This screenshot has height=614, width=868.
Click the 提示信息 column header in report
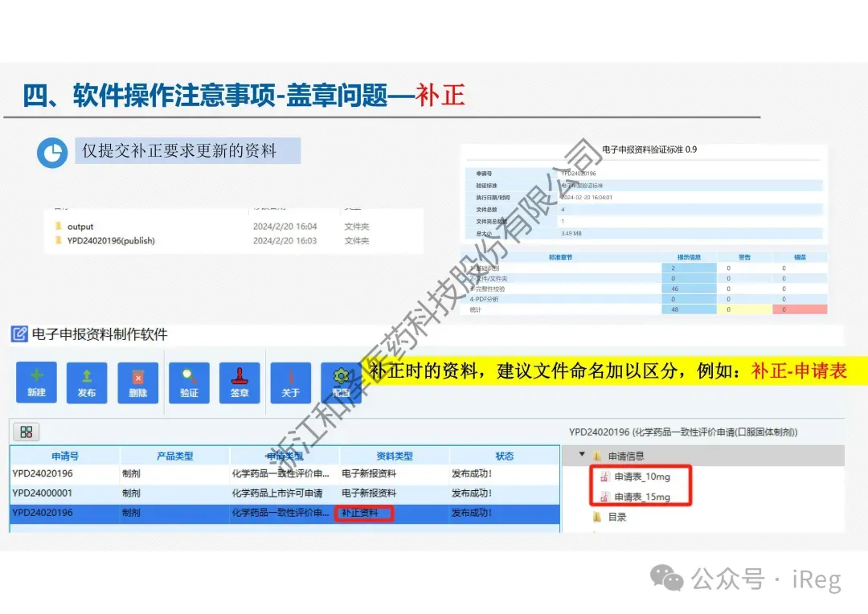pyautogui.click(x=690, y=257)
